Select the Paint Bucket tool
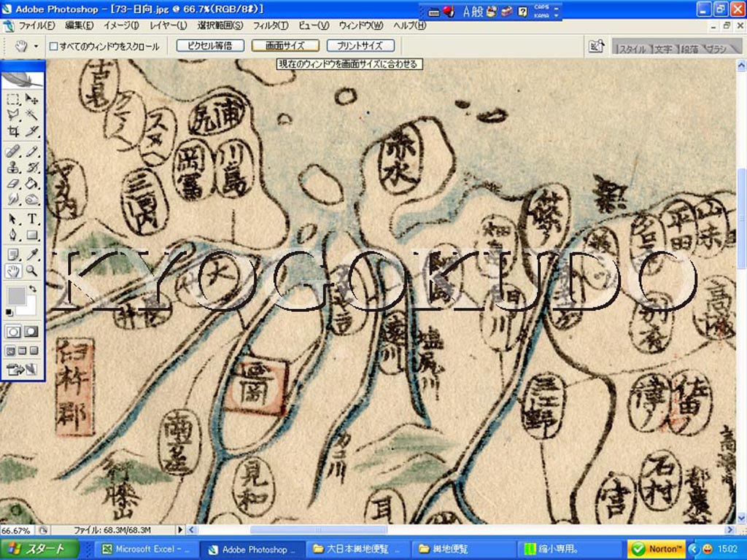The image size is (747, 560). (31, 183)
